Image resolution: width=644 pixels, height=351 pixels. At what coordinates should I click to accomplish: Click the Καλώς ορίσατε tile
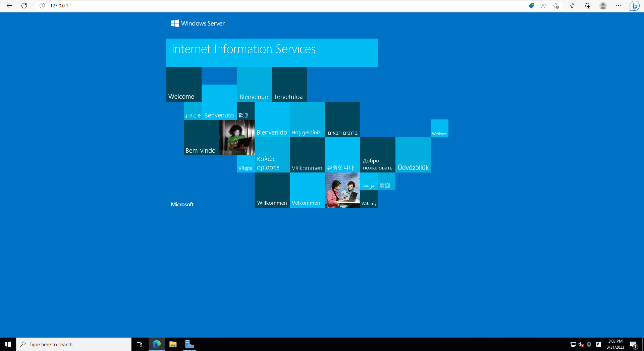click(x=272, y=155)
